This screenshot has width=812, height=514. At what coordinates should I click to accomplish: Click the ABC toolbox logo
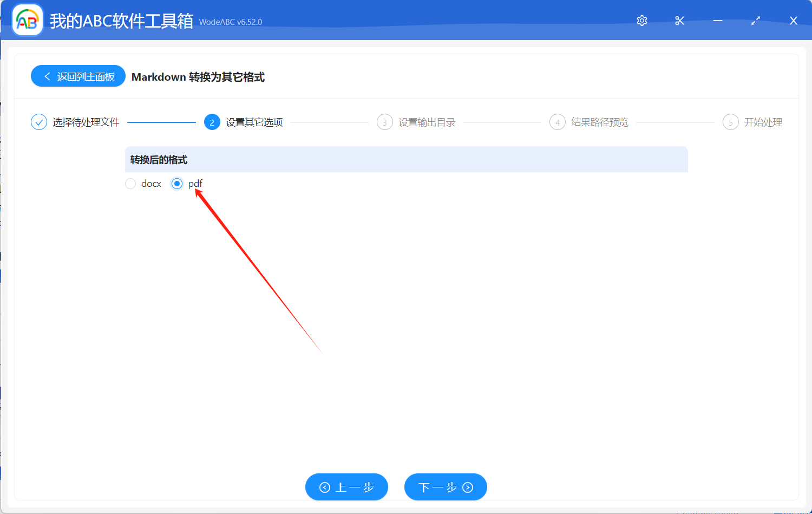pos(27,20)
